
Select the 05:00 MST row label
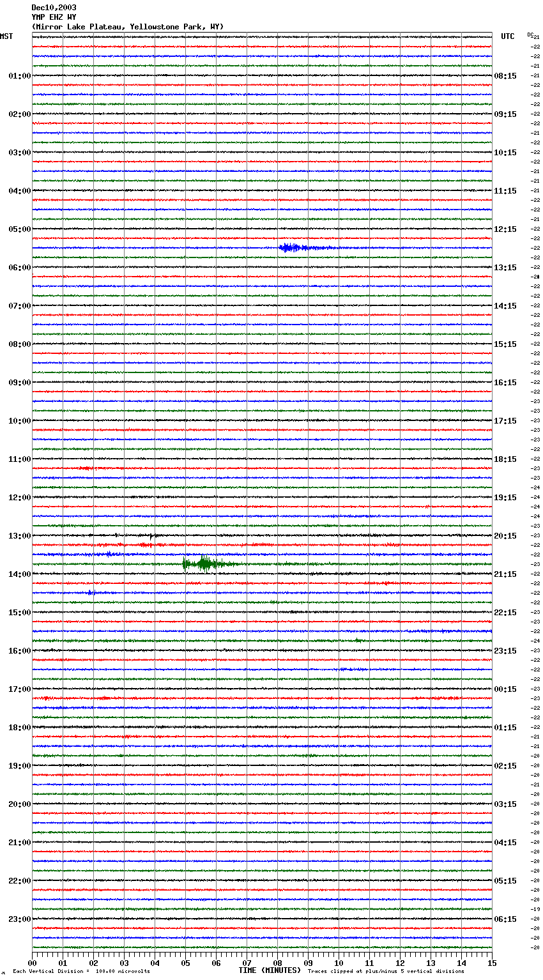[x=20, y=229]
